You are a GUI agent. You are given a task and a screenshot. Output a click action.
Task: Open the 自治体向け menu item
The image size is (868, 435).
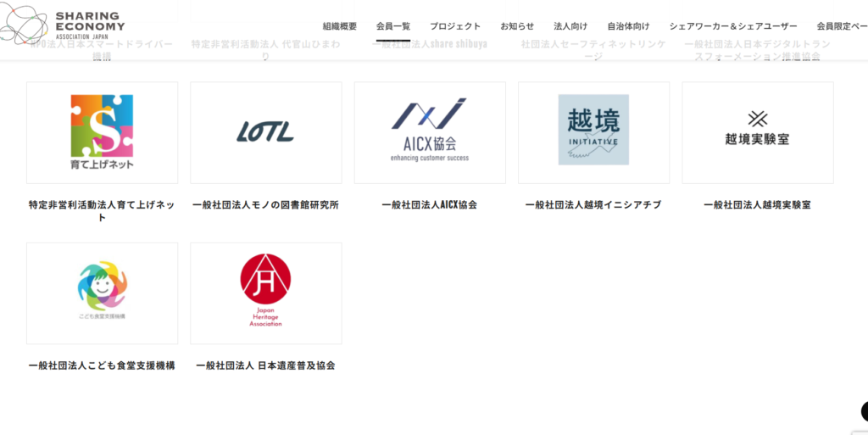tap(628, 26)
